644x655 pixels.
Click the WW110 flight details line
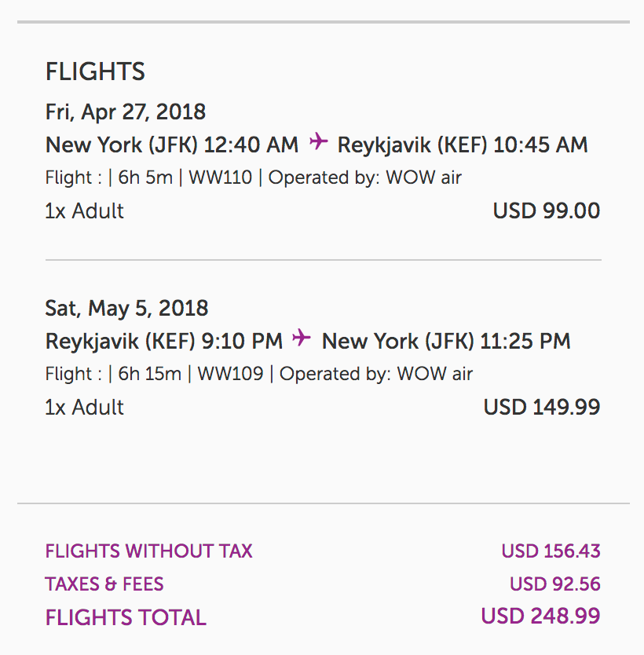(253, 177)
